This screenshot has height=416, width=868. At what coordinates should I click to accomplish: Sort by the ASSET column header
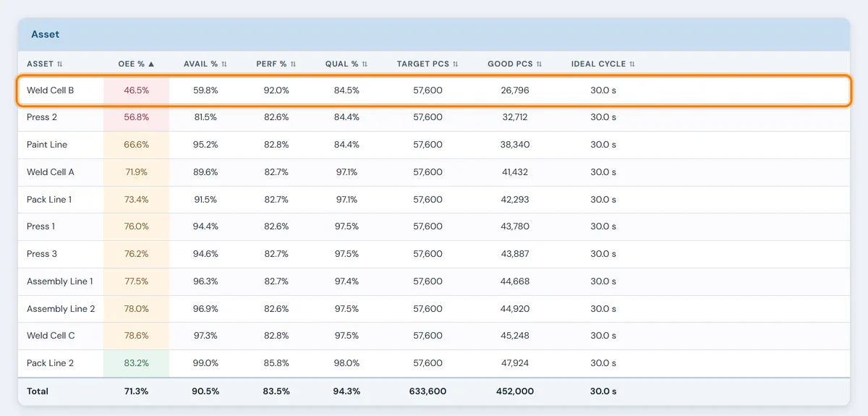(x=45, y=64)
